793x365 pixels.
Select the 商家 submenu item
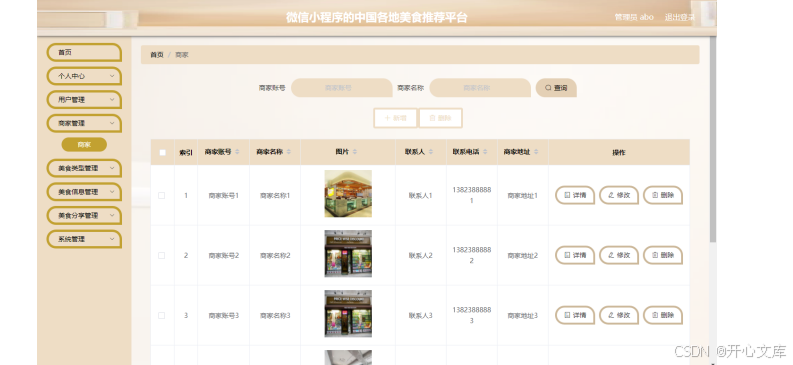point(84,145)
